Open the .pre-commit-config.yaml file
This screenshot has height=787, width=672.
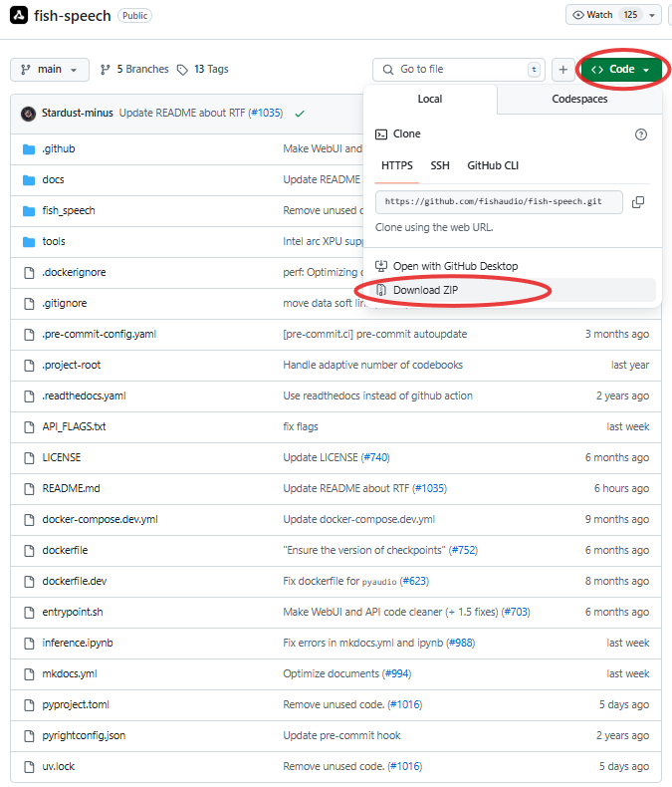(x=100, y=335)
